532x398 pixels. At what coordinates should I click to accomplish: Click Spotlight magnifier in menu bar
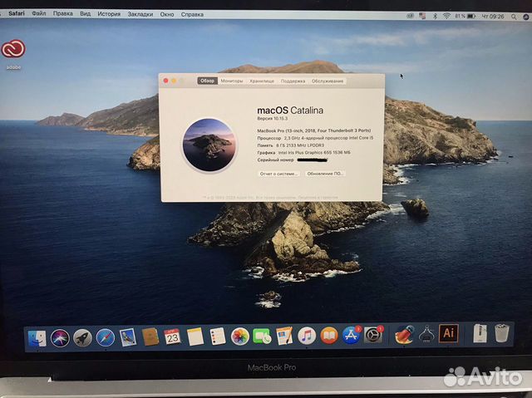514,17
